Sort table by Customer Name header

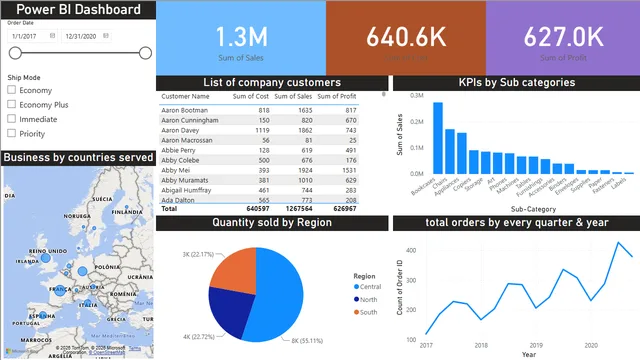point(185,96)
